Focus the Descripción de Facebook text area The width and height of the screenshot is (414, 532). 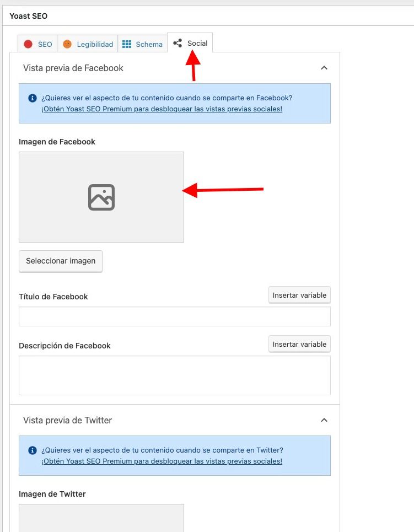click(x=175, y=375)
